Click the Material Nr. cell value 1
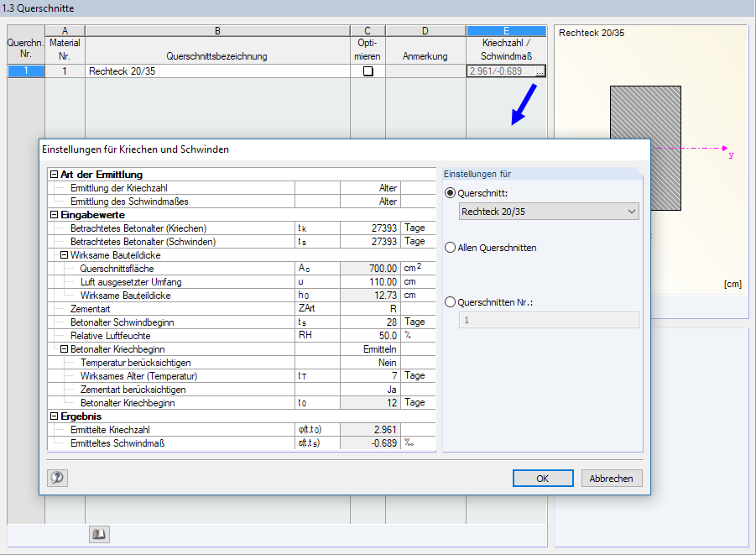This screenshot has height=555, width=756. coord(65,71)
